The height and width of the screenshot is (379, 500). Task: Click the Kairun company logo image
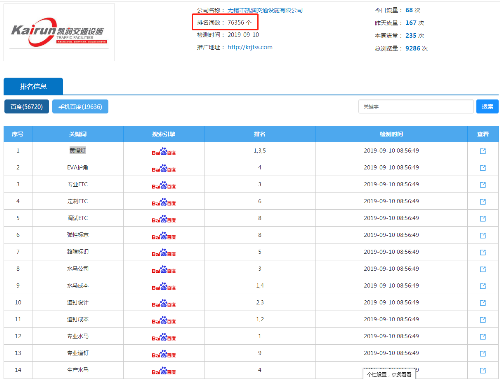click(59, 32)
